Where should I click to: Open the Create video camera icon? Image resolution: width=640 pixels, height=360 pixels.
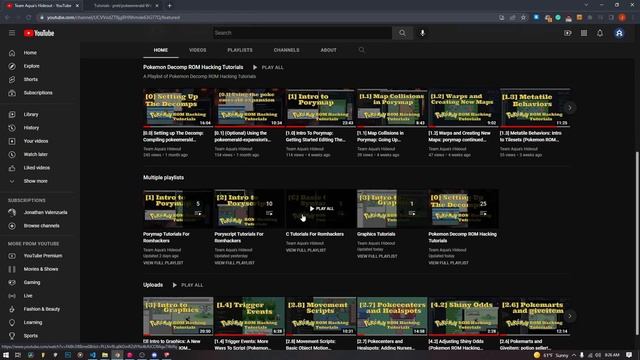(x=568, y=33)
